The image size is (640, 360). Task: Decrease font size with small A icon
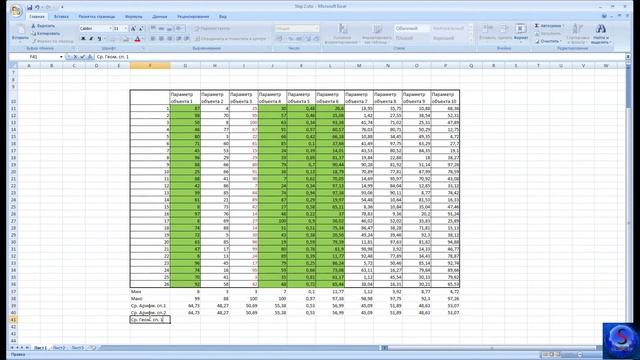[141, 29]
